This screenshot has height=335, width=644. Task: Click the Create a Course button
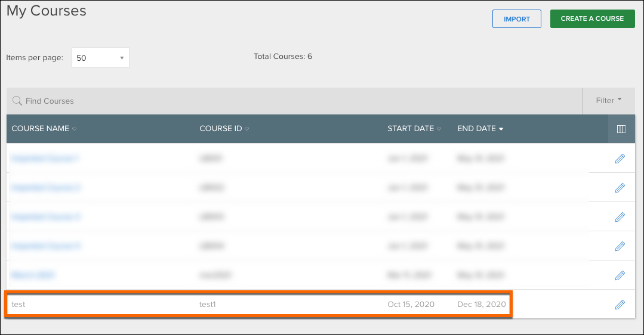(592, 18)
